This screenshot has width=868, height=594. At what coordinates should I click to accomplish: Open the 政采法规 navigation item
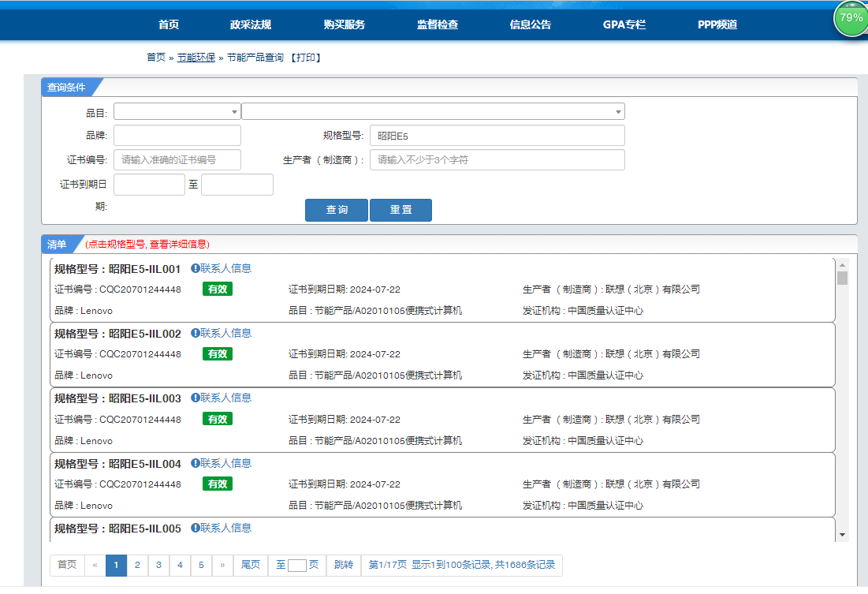250,24
